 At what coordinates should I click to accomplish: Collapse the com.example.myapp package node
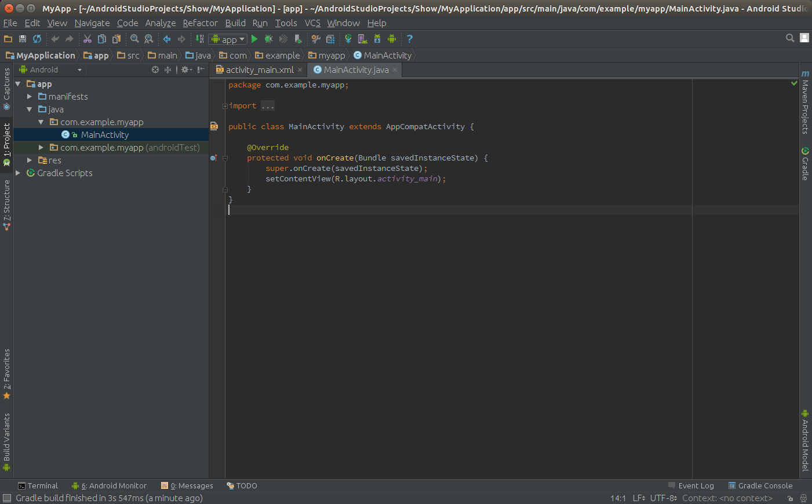(41, 122)
